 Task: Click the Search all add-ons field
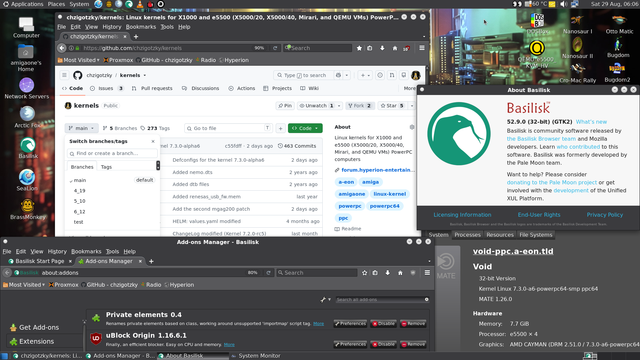(x=382, y=300)
